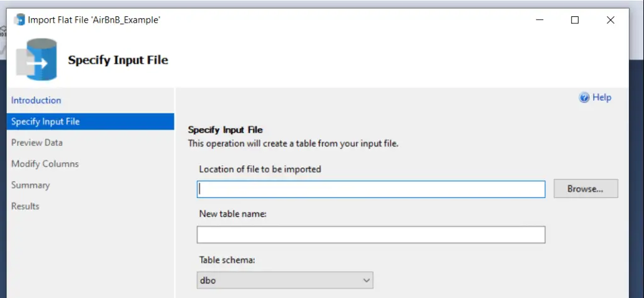Select the Results step
This screenshot has height=298, width=644.
(x=25, y=206)
